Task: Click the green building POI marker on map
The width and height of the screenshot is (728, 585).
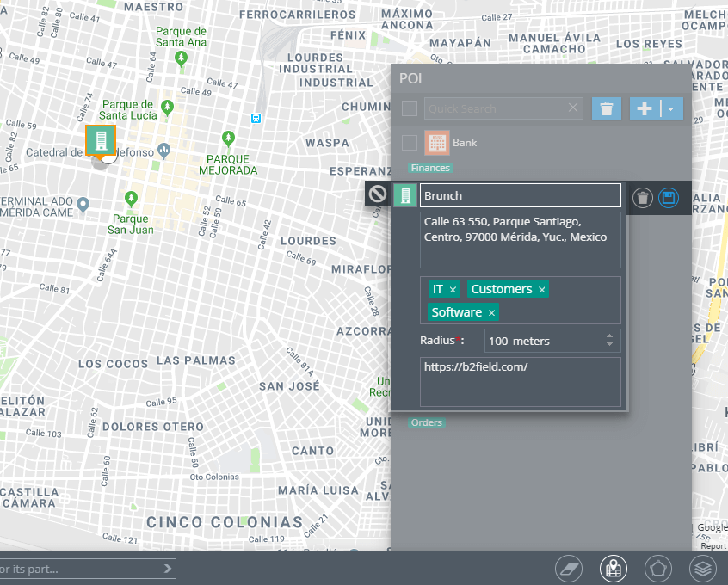Action: pos(101,141)
